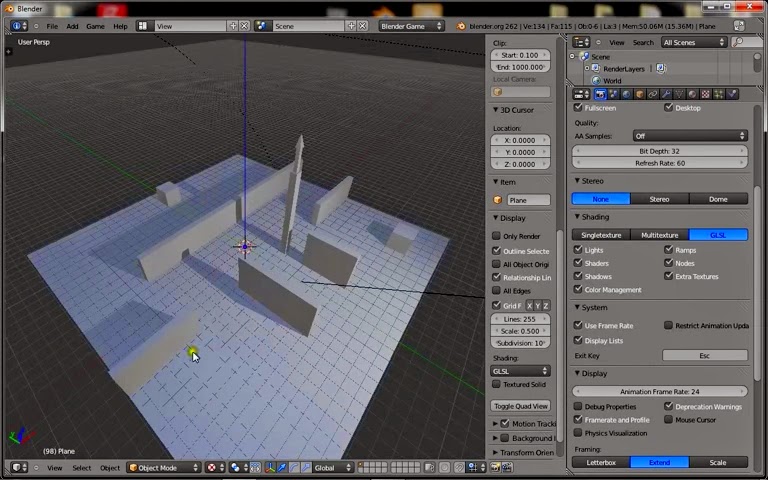
Task: Enable the All Edges checkbox
Action: click(x=496, y=291)
